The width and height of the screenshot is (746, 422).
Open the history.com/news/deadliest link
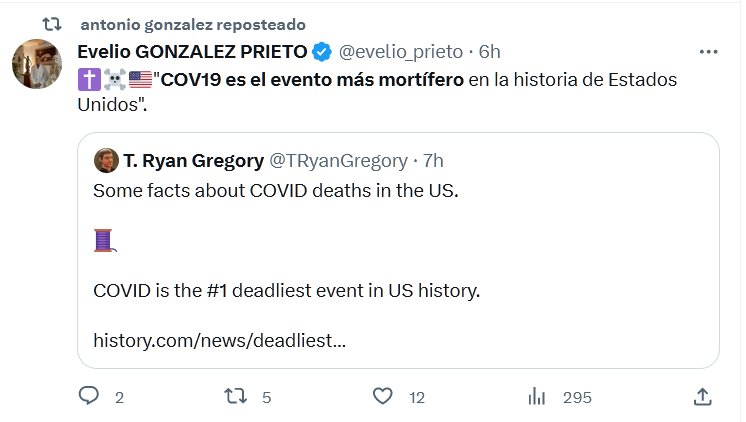pyautogui.click(x=219, y=340)
